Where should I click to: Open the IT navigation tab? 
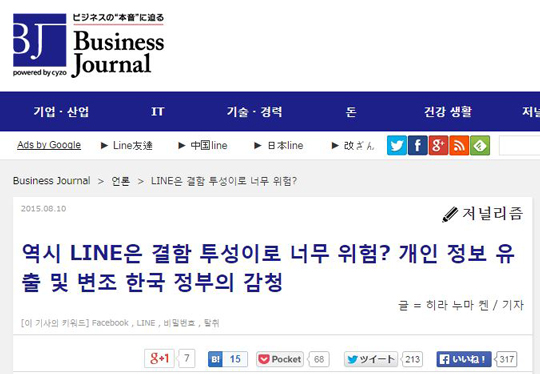[158, 112]
